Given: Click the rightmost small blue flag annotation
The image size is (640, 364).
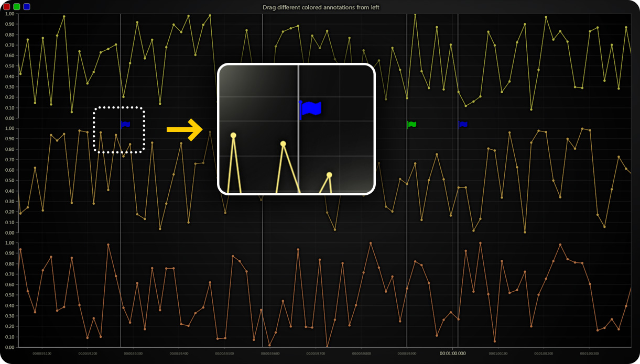Looking at the screenshot, I should tap(463, 124).
